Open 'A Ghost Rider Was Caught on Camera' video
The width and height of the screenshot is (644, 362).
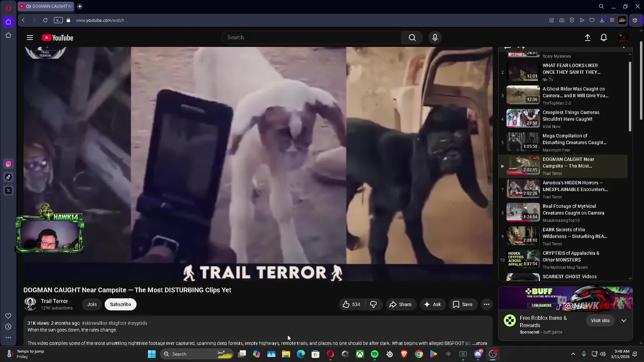(x=563, y=96)
